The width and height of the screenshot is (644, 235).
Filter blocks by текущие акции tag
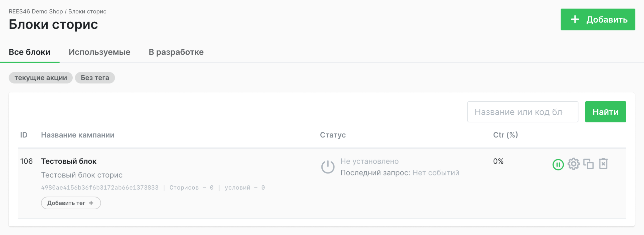click(x=40, y=77)
